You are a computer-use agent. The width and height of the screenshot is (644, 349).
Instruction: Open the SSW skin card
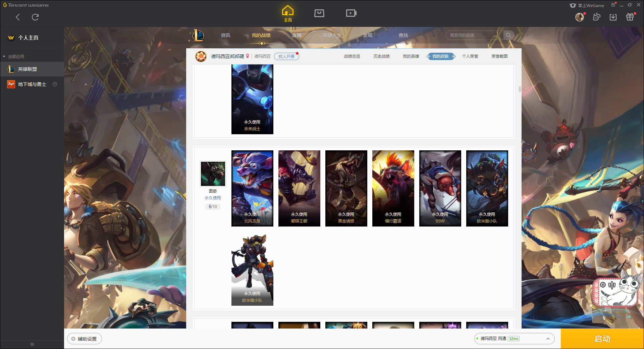click(x=440, y=188)
